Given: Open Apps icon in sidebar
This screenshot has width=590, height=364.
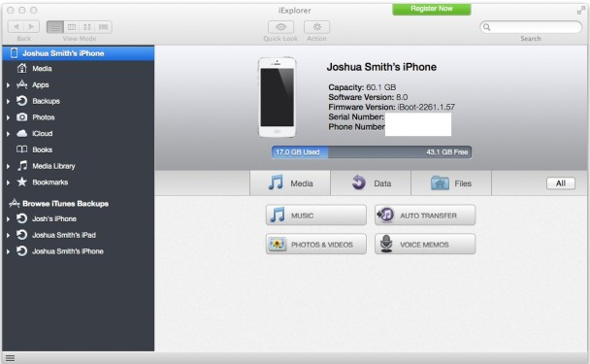Looking at the screenshot, I should [x=21, y=84].
